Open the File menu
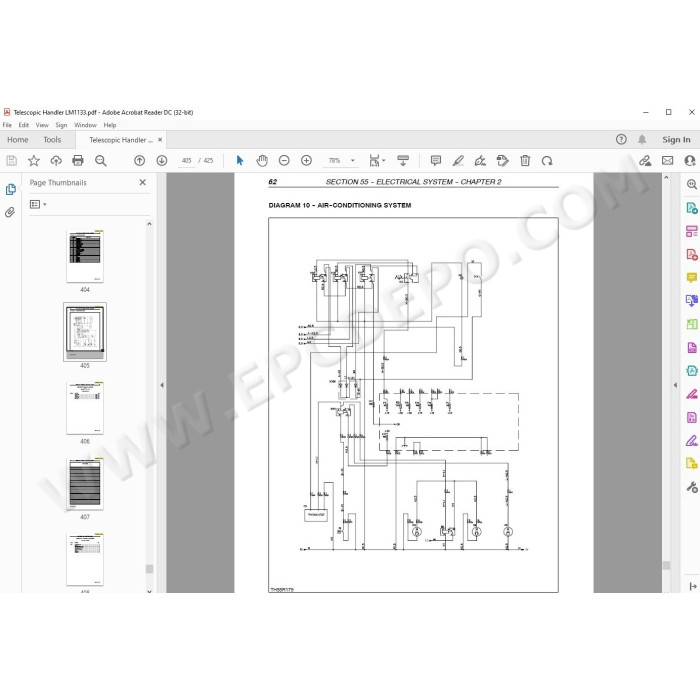700x700 pixels. (8, 125)
